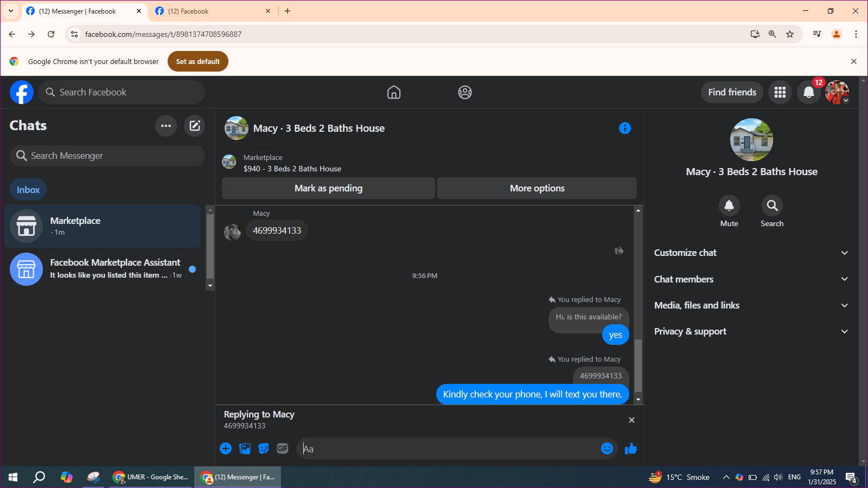Open Chrome three-dot menu
The image size is (868, 488).
pyautogui.click(x=856, y=34)
